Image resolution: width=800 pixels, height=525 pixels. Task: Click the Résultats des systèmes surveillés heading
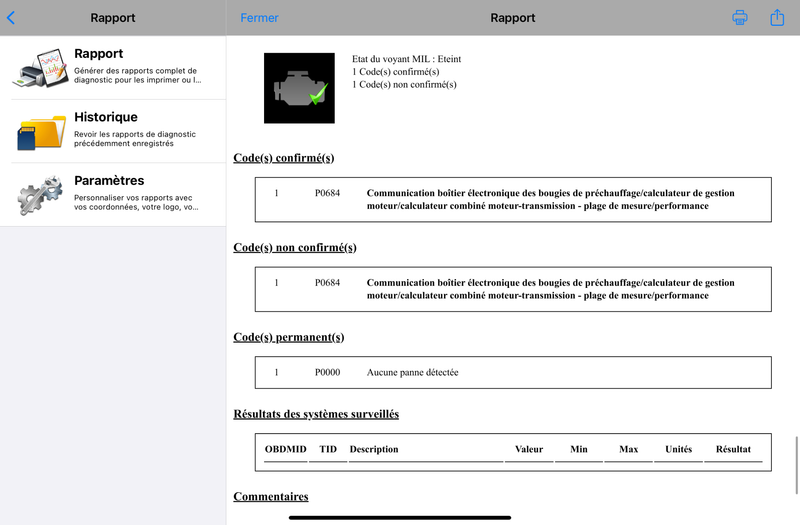[x=315, y=414]
